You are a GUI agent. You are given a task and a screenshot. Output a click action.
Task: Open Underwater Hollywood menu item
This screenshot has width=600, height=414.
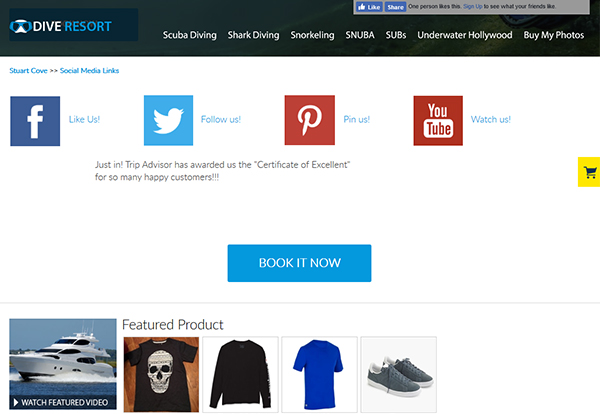[x=465, y=35]
